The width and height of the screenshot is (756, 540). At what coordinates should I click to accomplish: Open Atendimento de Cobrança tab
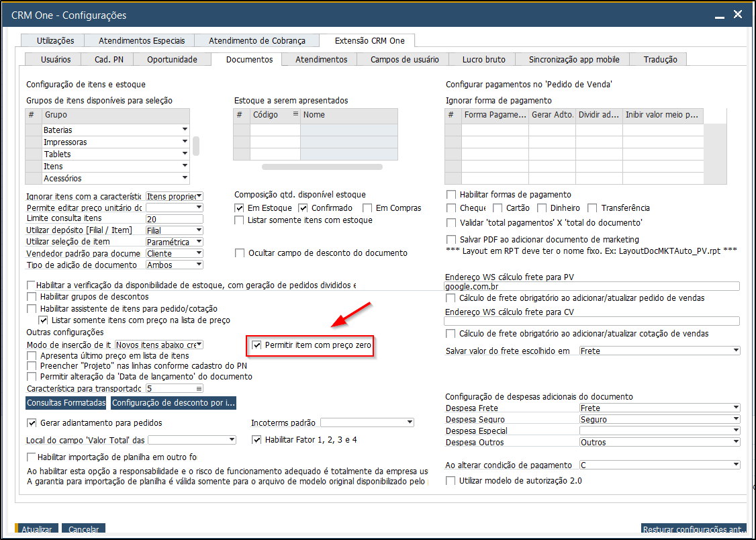257,40
